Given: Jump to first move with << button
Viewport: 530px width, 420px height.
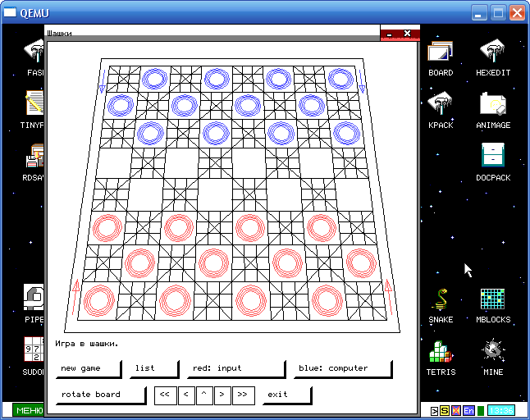Looking at the screenshot, I should click(165, 395).
